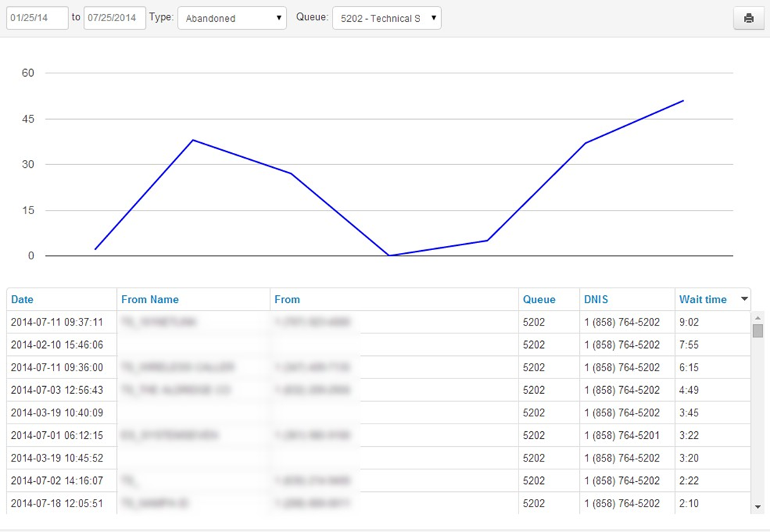Click the table's vertical scrollbar thumb
The image size is (770, 532).
pos(757,330)
